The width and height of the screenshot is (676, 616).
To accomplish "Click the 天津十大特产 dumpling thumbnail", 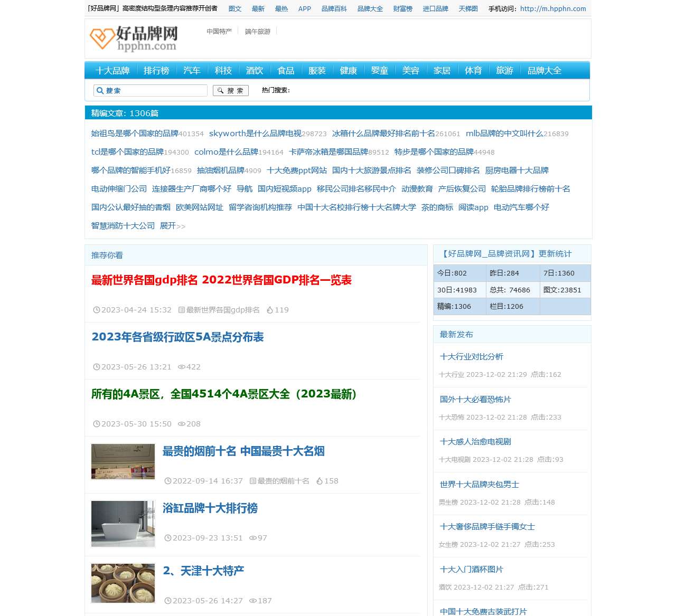I will [x=123, y=583].
